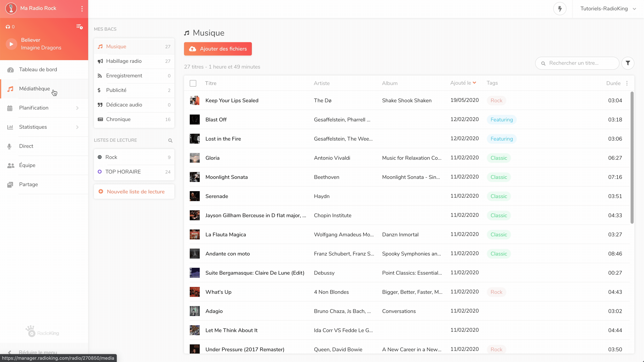Open the playback queue icon
The image size is (644, 362).
coord(80,27)
